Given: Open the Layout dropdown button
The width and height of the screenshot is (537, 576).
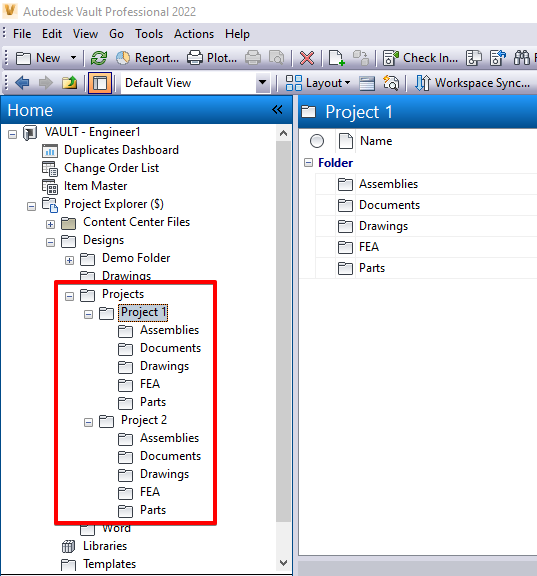Looking at the screenshot, I should [318, 83].
